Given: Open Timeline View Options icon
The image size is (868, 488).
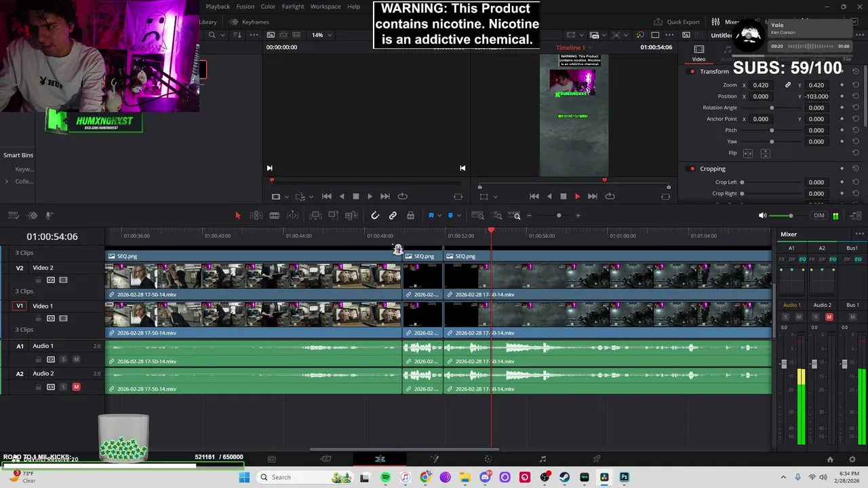Looking at the screenshot, I should coord(13,216).
